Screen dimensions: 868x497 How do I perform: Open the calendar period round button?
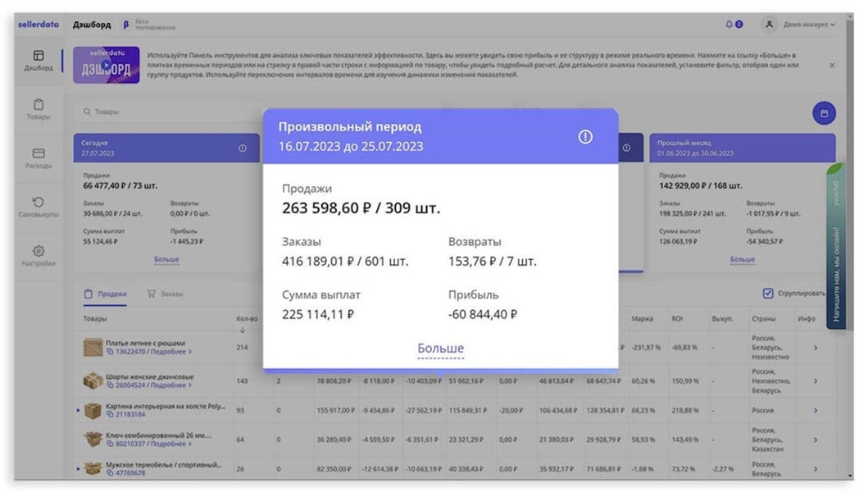click(x=824, y=114)
